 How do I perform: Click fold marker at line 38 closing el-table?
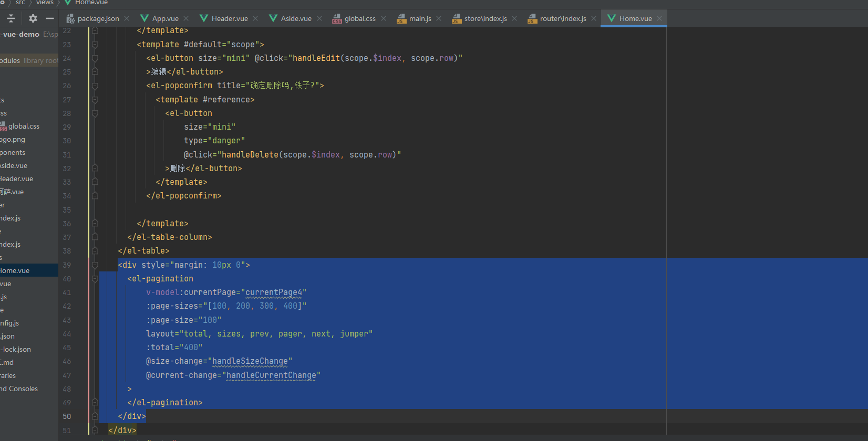[95, 251]
